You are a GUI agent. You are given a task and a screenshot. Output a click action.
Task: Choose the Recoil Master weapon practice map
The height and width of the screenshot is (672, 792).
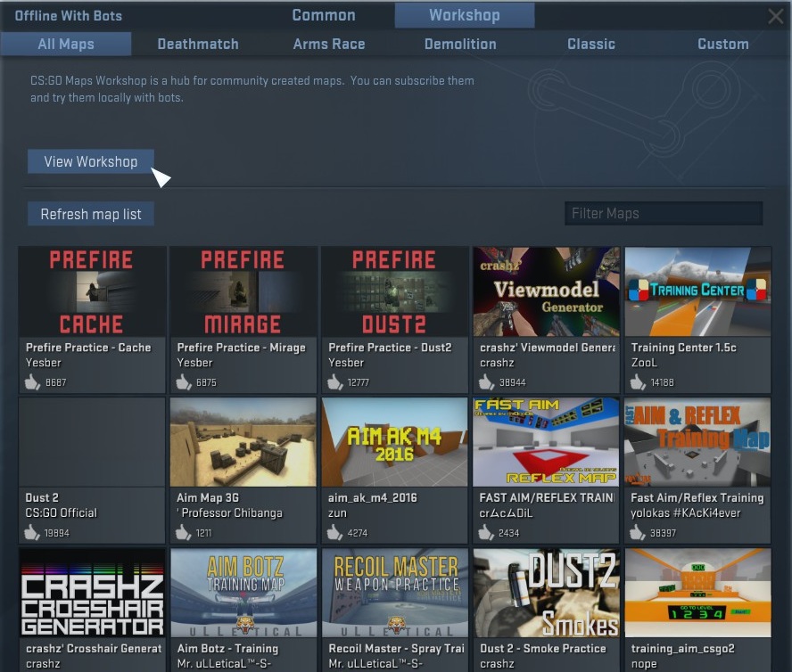point(395,593)
